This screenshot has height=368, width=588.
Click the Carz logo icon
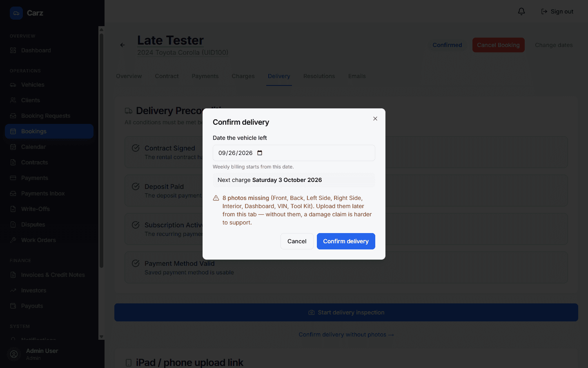16,13
